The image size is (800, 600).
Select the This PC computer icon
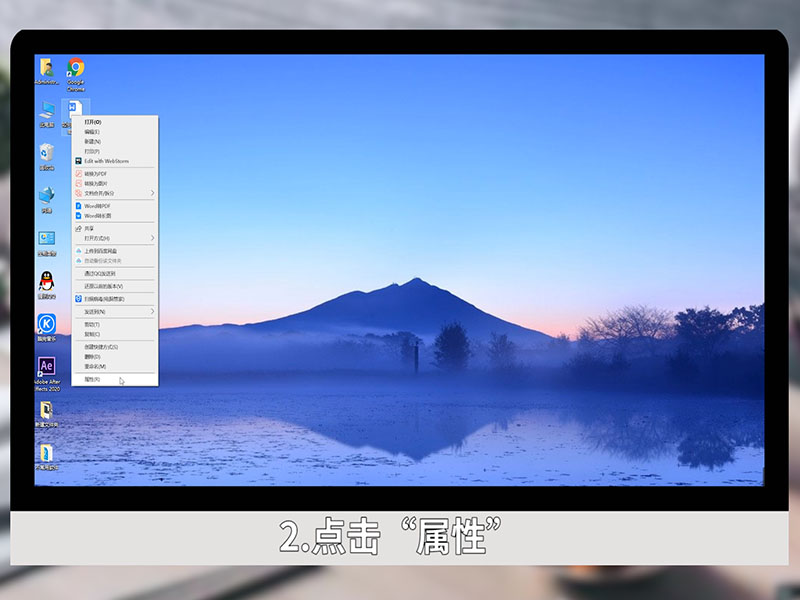(46, 109)
